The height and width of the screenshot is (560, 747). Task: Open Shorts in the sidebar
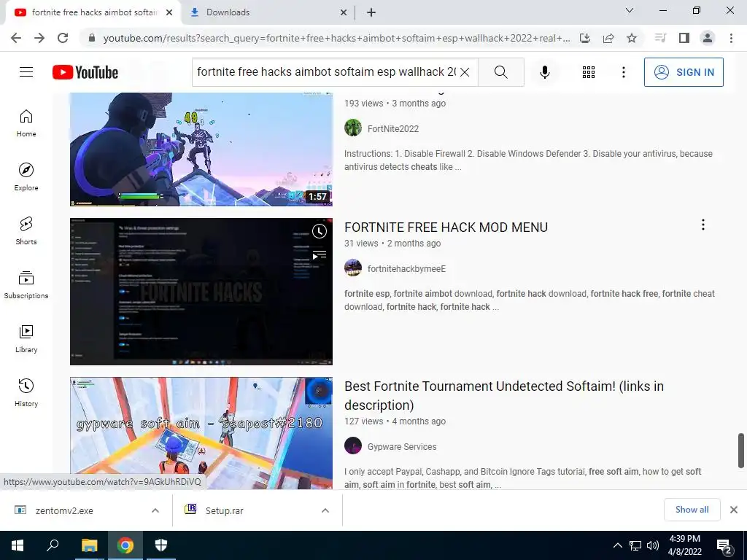click(26, 231)
